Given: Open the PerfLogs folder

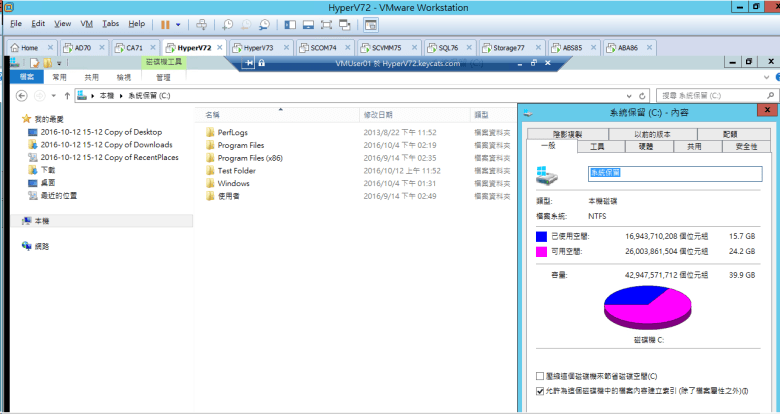Looking at the screenshot, I should coord(232,132).
